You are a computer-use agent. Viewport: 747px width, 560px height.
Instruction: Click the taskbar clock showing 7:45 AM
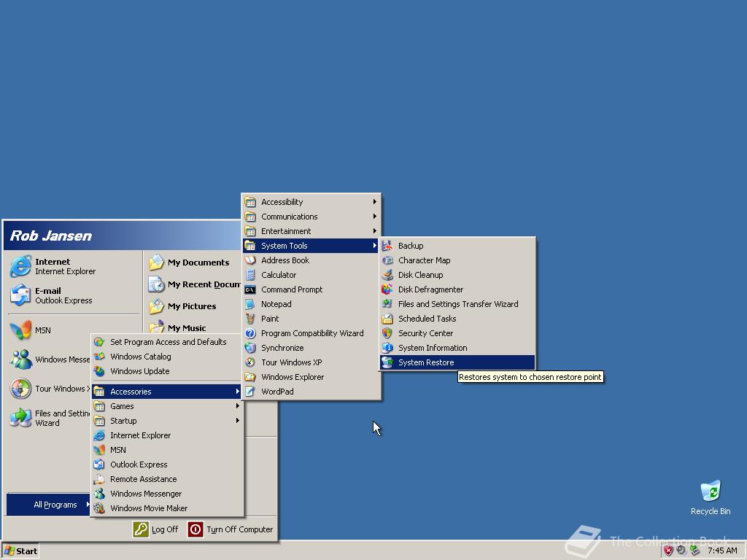point(722,551)
